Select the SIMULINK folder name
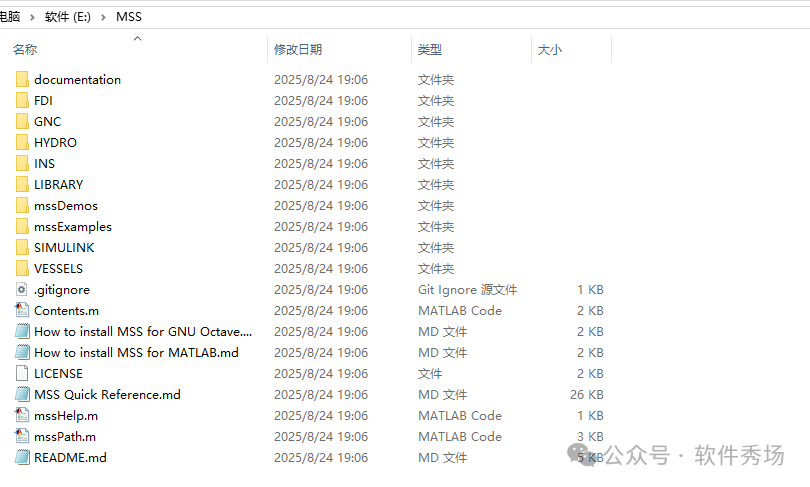The width and height of the screenshot is (810, 487). [64, 247]
